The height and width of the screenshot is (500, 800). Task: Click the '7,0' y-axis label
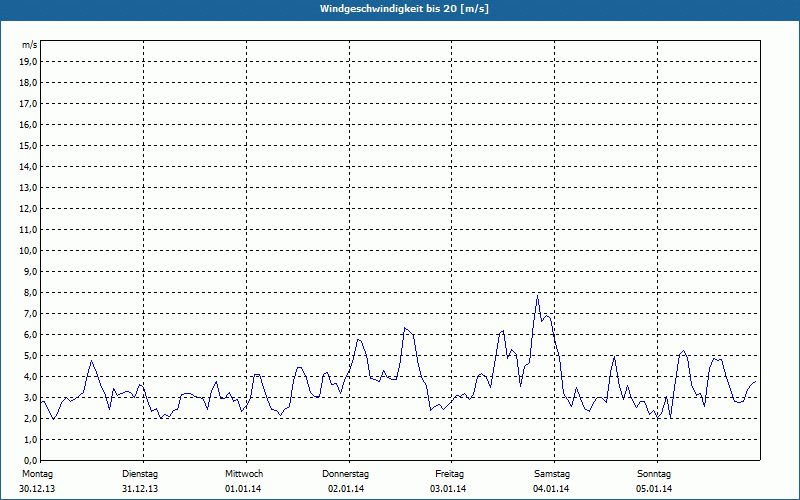pos(31,313)
